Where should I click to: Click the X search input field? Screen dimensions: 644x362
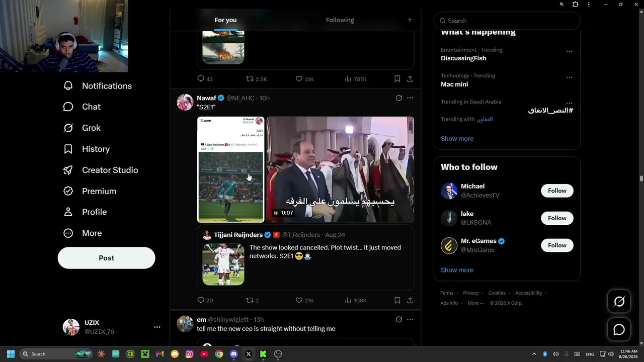507,21
